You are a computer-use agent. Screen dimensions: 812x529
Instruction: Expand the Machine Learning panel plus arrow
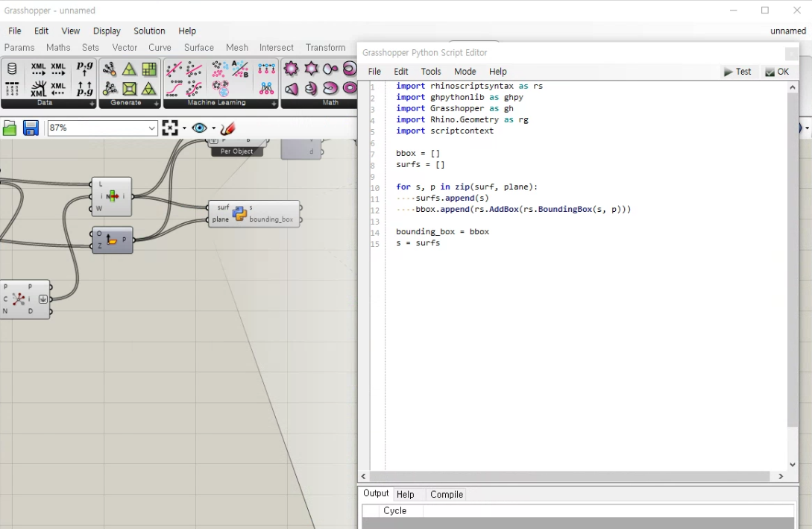(274, 104)
